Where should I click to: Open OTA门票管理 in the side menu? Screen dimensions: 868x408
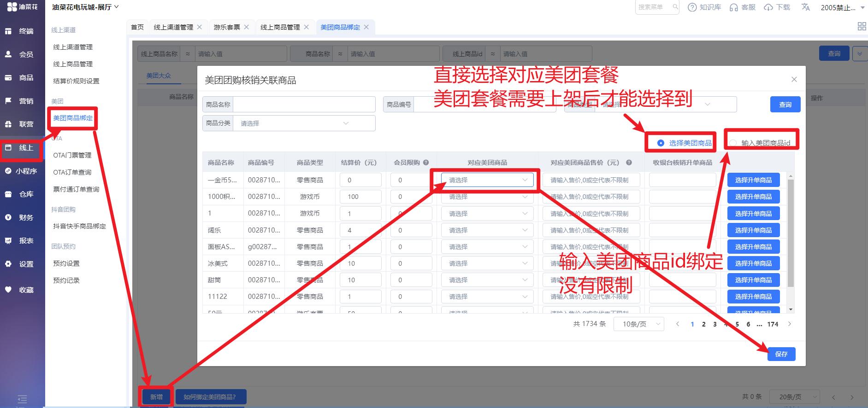[72, 155]
